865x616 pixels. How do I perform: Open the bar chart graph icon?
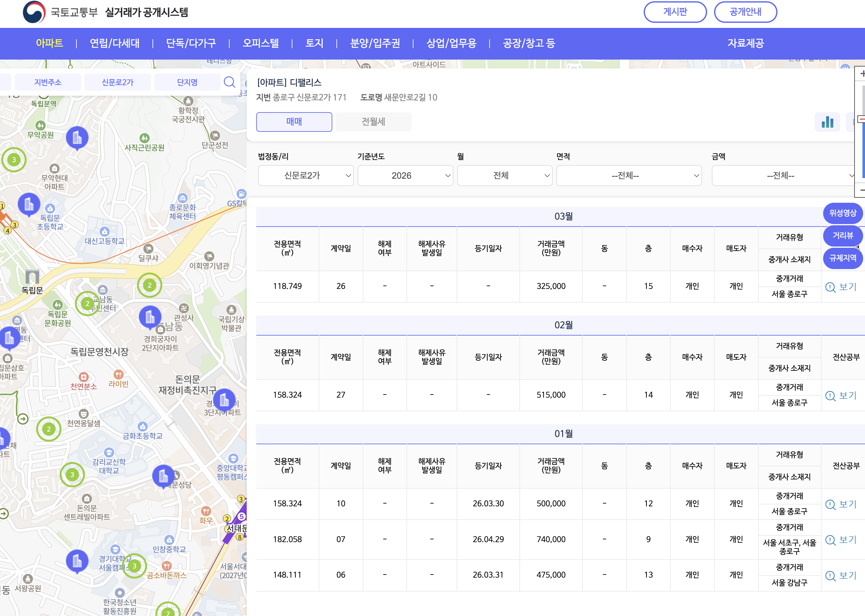click(x=827, y=122)
